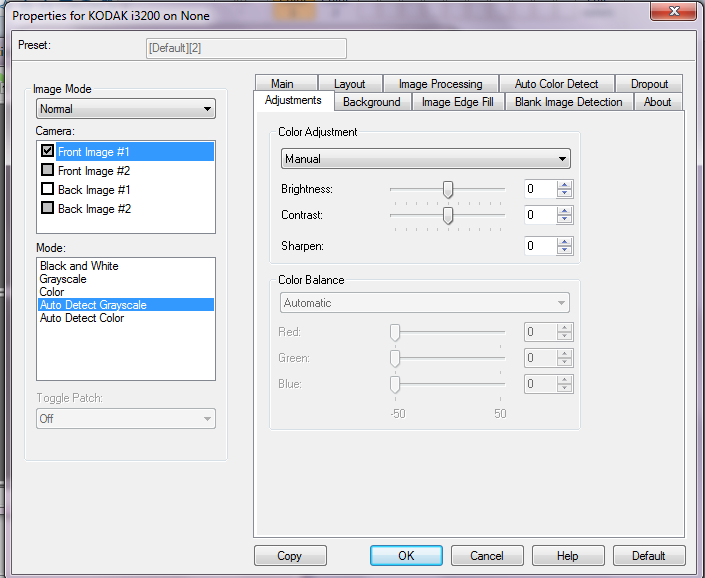This screenshot has height=578, width=705.
Task: Toggle the Back Image #1 checkbox
Action: coord(47,189)
